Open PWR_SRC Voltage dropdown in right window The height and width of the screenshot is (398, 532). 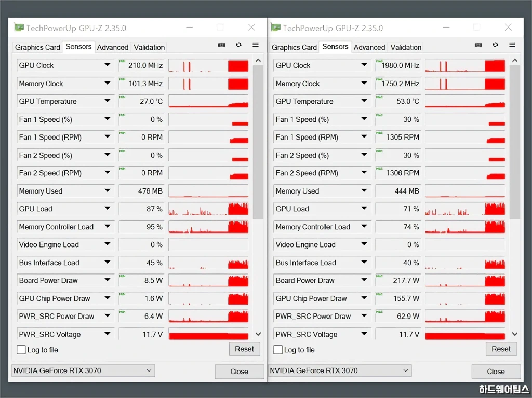point(364,334)
